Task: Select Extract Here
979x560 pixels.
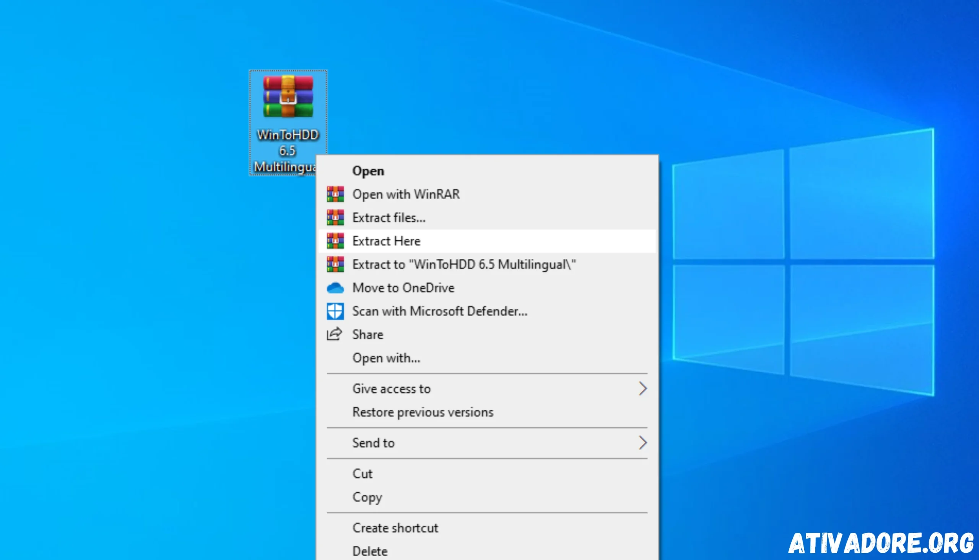Action: click(487, 241)
